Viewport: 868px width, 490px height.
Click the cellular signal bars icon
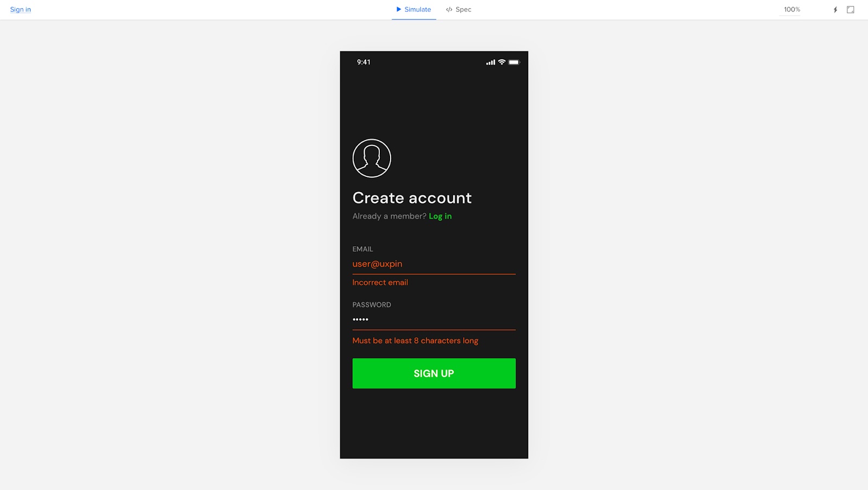click(x=490, y=62)
